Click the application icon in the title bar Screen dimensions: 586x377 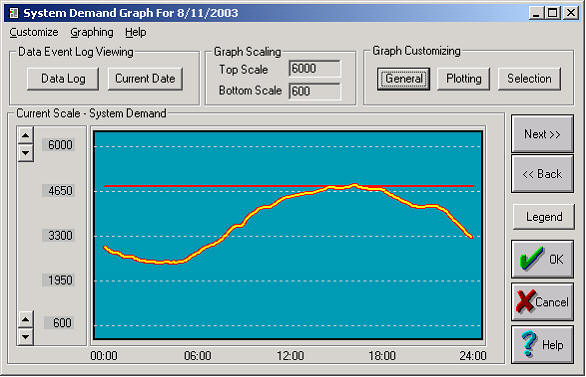pos(14,13)
